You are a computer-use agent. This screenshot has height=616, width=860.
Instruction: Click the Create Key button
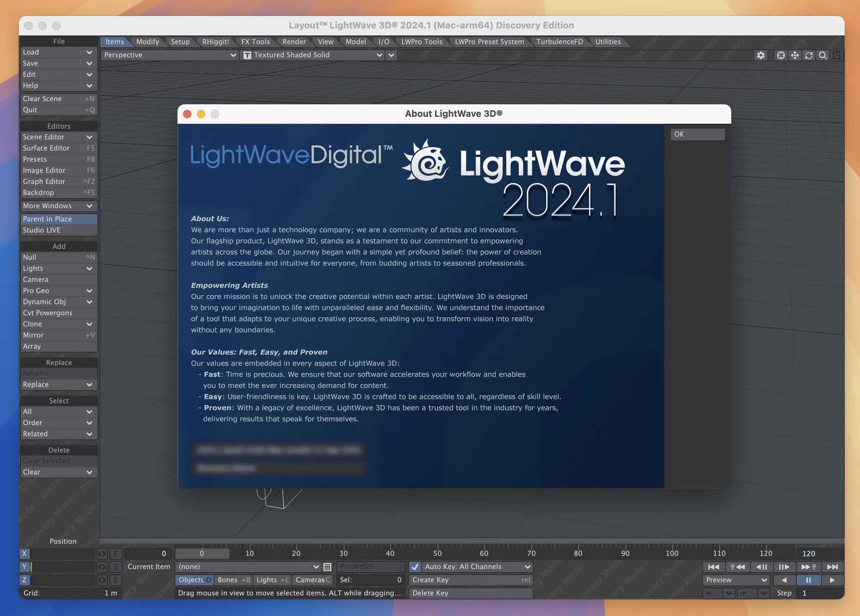click(471, 580)
